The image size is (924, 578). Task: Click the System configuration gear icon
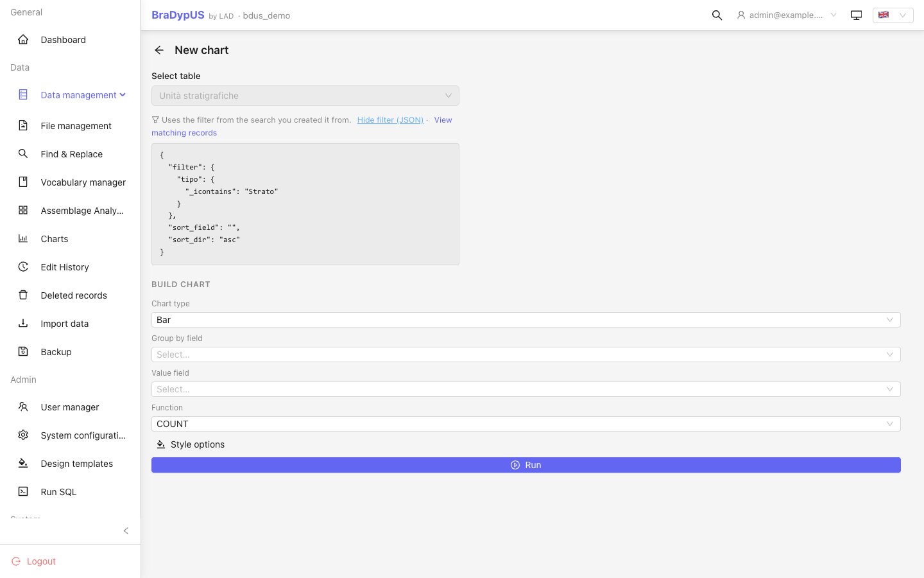(23, 435)
